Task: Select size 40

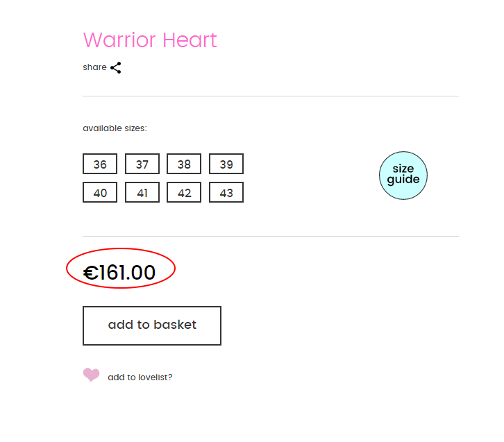Action: coord(100,192)
